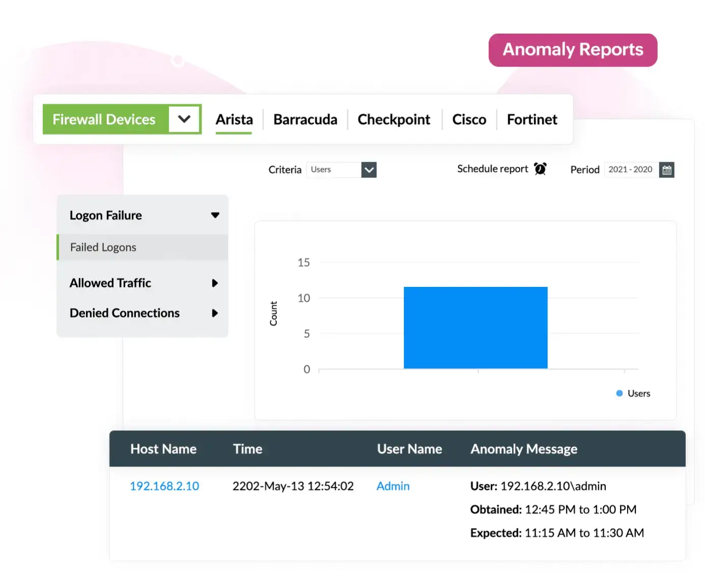This screenshot has width=705, height=588.
Task: Sort by the Host Name column header
Action: 163,449
